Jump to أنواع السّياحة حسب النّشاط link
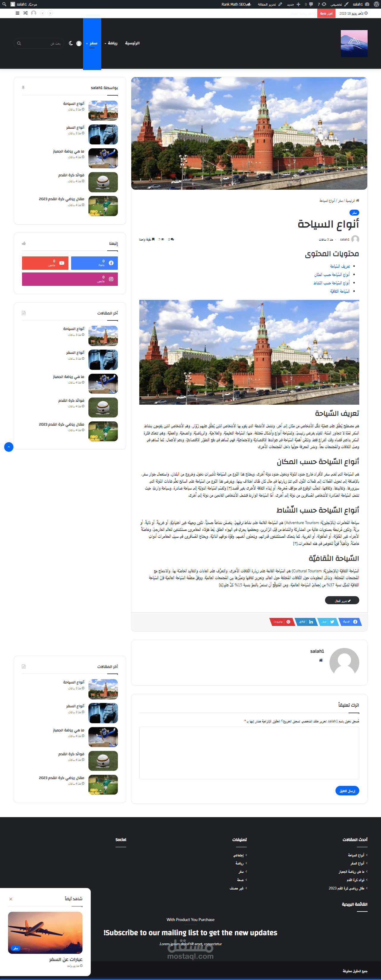 click(x=332, y=283)
